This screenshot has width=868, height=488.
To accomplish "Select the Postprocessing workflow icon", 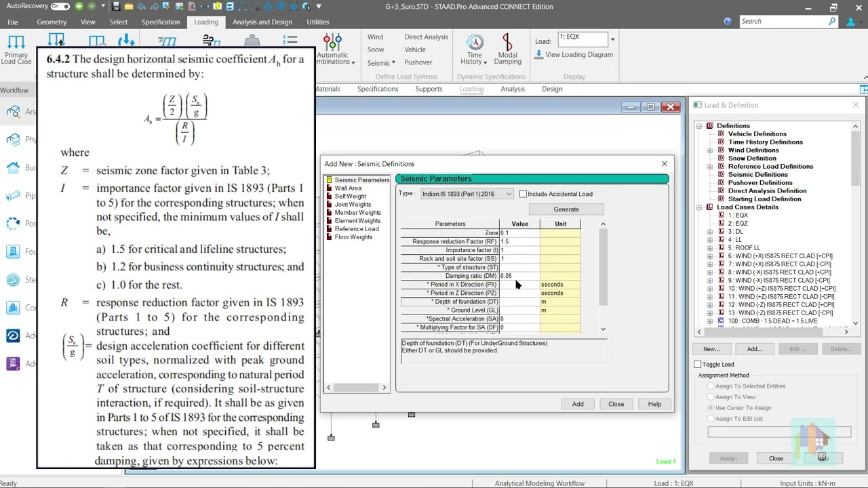I will pos(13,223).
